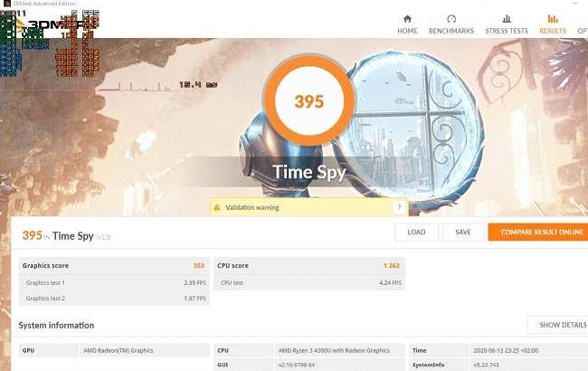Click CPU value AMD Ryzen 3 4300U
This screenshot has height=371, width=588.
click(334, 350)
